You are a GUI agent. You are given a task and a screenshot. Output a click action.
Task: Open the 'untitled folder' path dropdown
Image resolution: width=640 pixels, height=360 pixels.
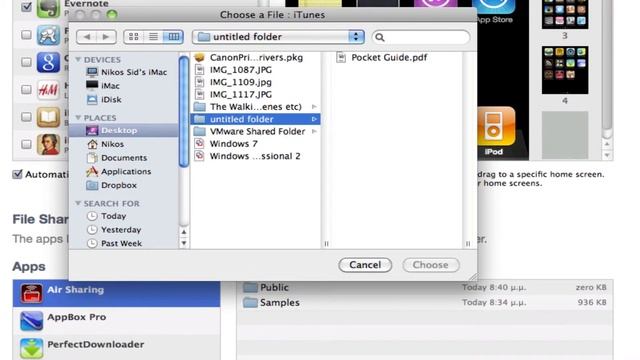(278, 37)
